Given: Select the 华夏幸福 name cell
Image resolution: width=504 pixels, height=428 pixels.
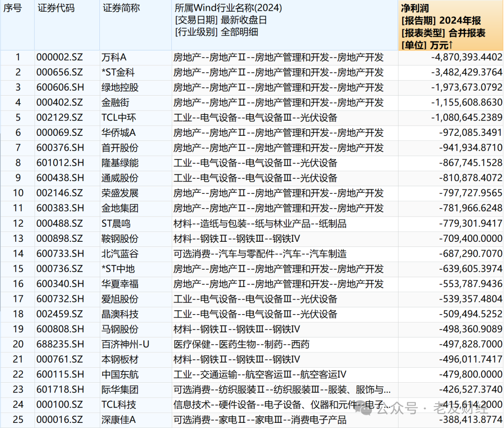Looking at the screenshot, I should (136, 284).
